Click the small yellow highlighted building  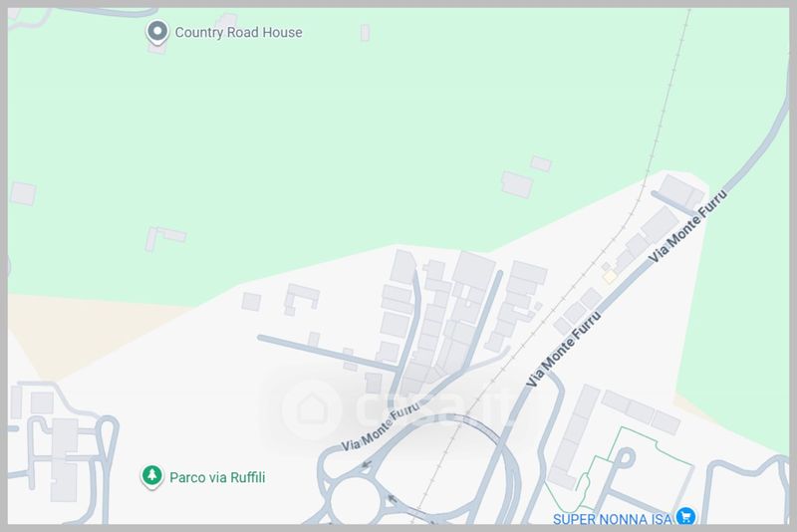(610, 276)
